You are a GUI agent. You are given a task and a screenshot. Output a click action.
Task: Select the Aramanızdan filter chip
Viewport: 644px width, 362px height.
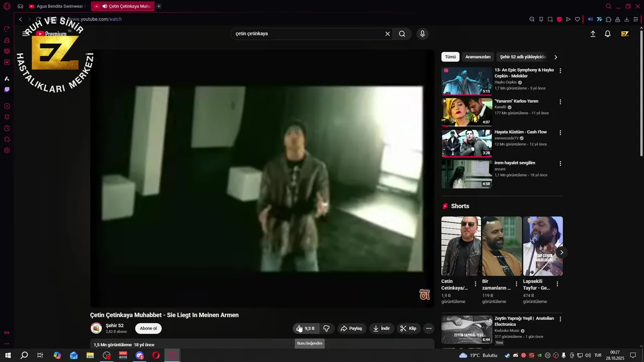(478, 57)
